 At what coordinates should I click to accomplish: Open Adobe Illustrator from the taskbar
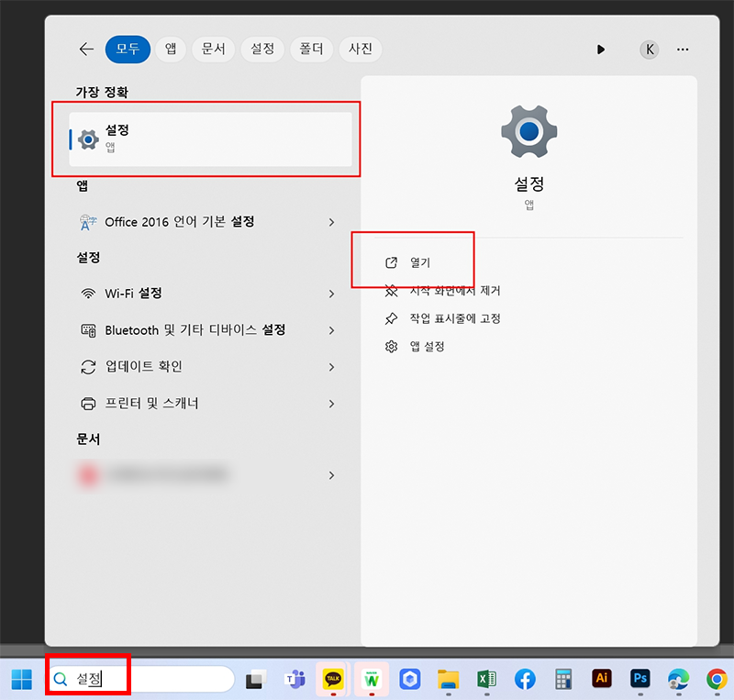(x=601, y=679)
